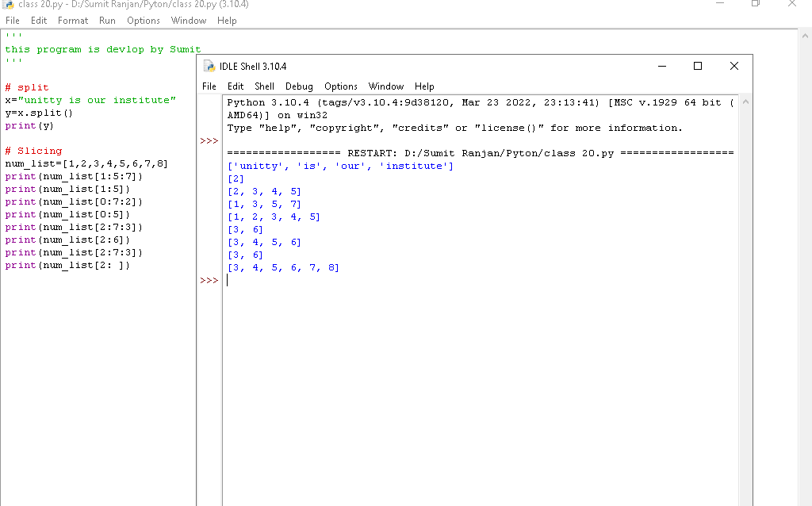
Task: Close the class 20.py editor window
Action: [791, 5]
